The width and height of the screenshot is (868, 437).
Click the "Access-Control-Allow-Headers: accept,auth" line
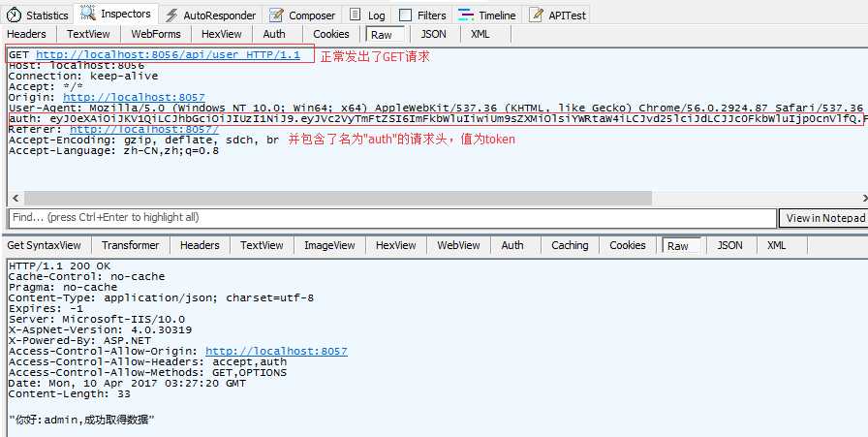147,361
